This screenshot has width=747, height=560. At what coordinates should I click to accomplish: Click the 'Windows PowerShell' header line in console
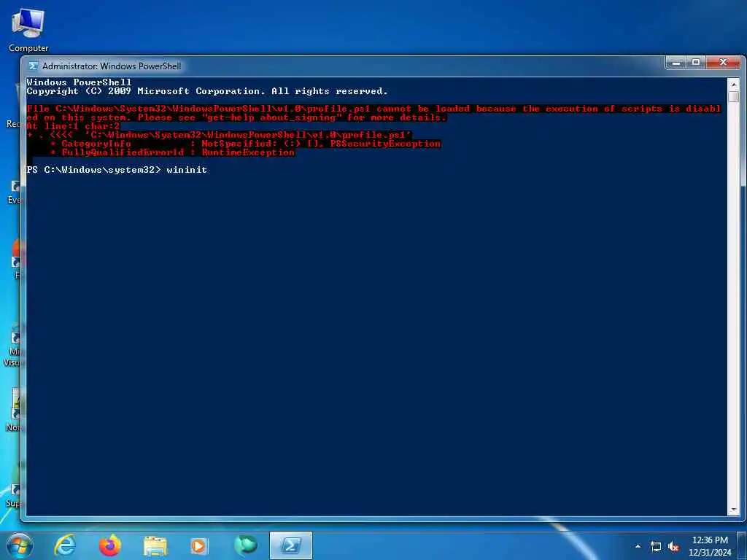pos(79,82)
